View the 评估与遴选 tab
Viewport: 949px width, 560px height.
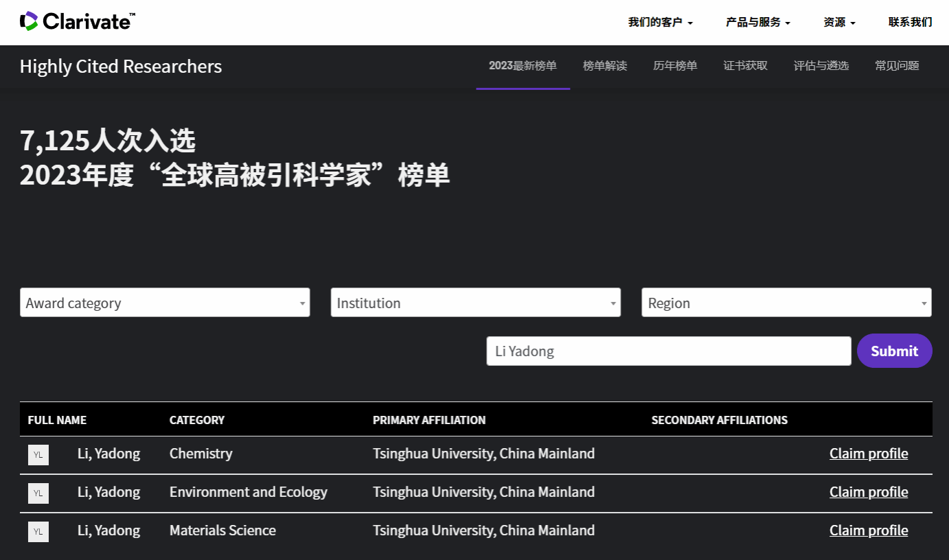[x=821, y=66]
